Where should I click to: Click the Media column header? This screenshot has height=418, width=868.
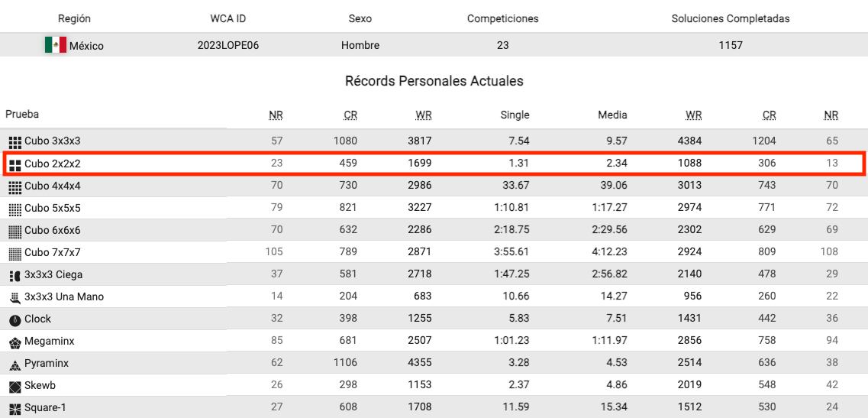[612, 115]
